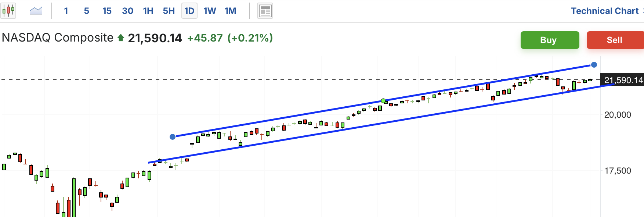Click the +45.87 (+0.21%) change value
This screenshot has width=644, height=217.
point(230,38)
